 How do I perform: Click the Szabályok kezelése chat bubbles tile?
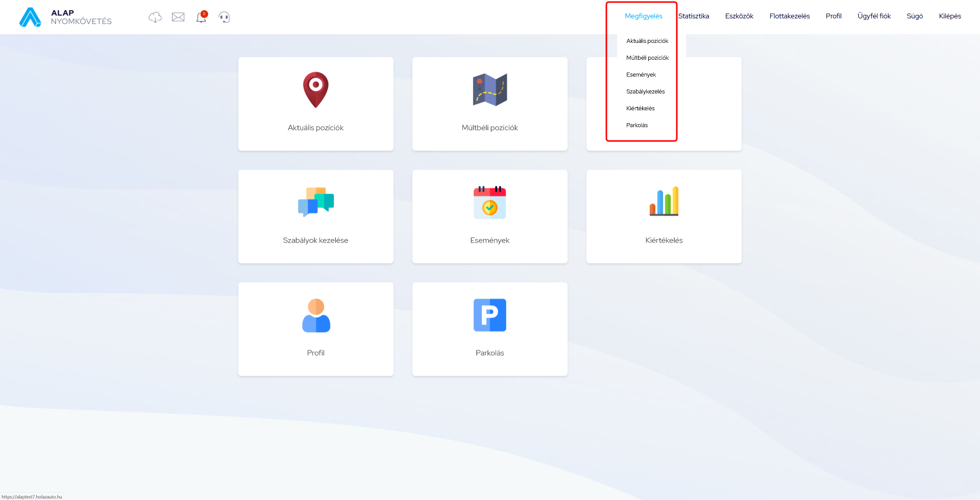pos(315,217)
